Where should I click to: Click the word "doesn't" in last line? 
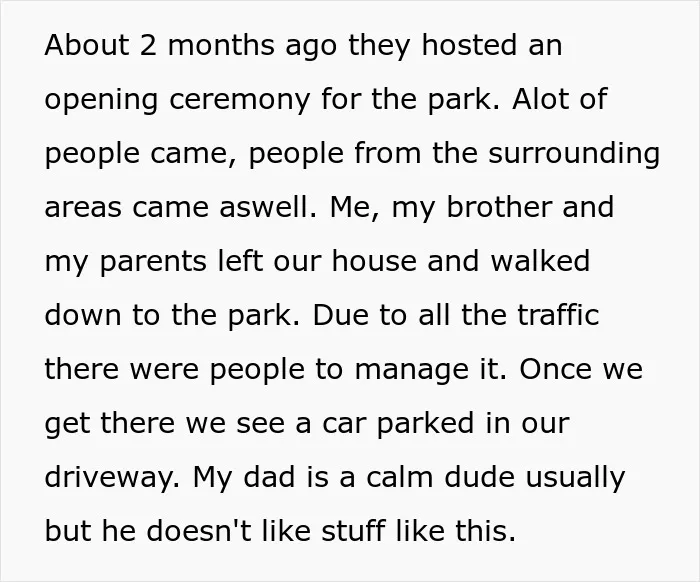[199, 531]
